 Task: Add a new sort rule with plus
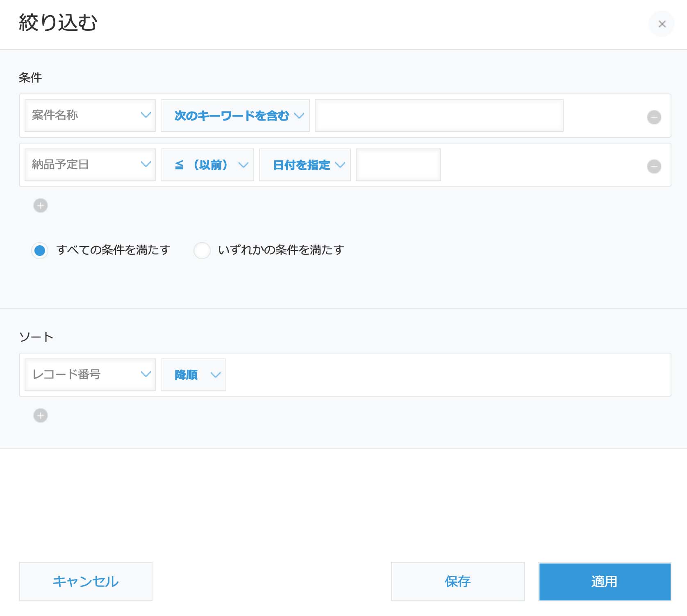click(41, 415)
